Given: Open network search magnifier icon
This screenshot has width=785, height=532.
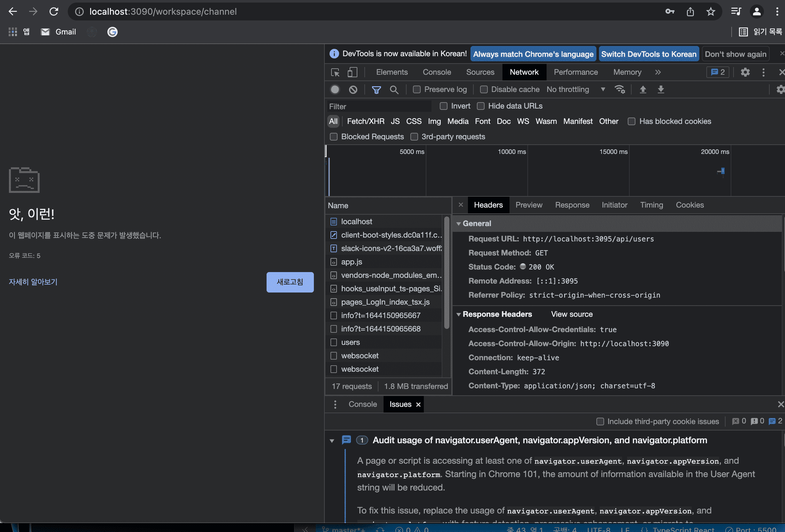Looking at the screenshot, I should tap(394, 89).
